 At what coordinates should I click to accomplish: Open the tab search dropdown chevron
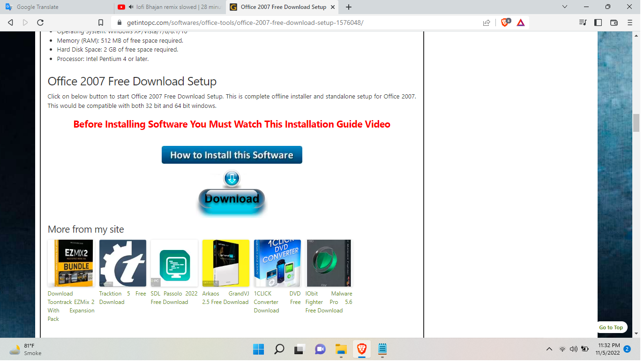point(565,7)
